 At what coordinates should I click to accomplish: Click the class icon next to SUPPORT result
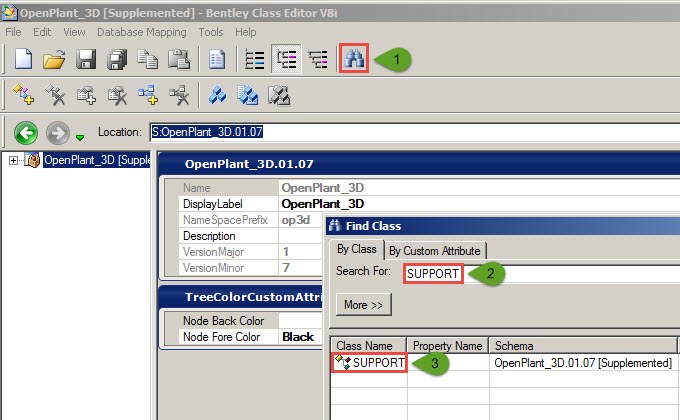pyautogui.click(x=343, y=361)
